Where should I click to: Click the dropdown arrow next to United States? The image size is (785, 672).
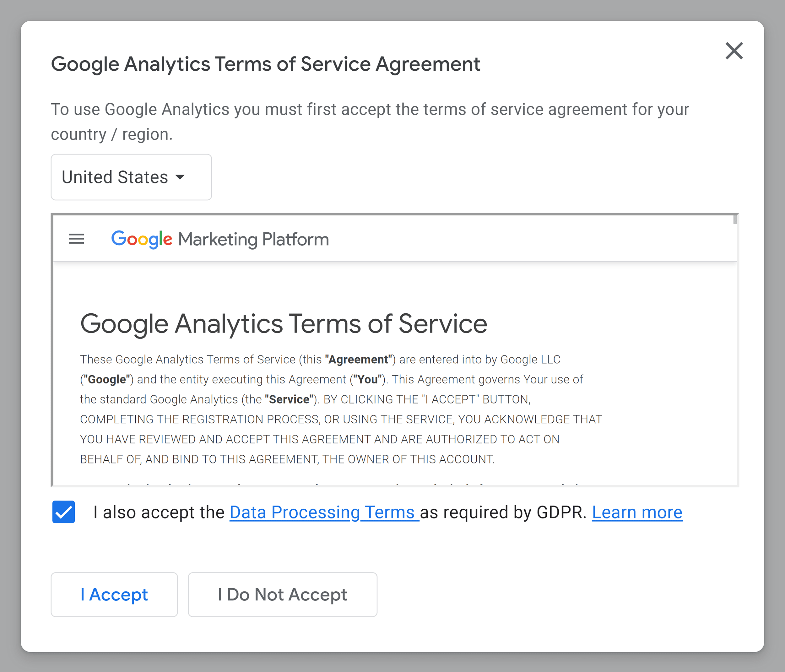point(181,177)
